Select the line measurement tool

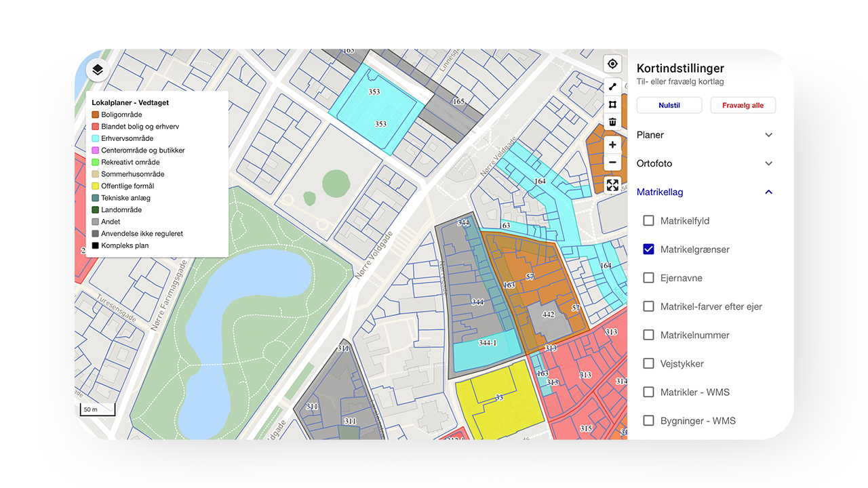[612, 87]
